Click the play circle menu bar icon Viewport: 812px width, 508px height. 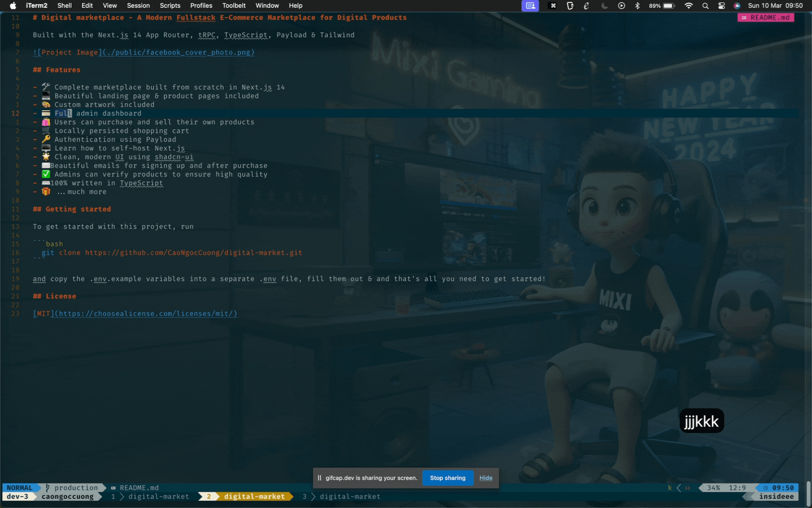pyautogui.click(x=622, y=6)
